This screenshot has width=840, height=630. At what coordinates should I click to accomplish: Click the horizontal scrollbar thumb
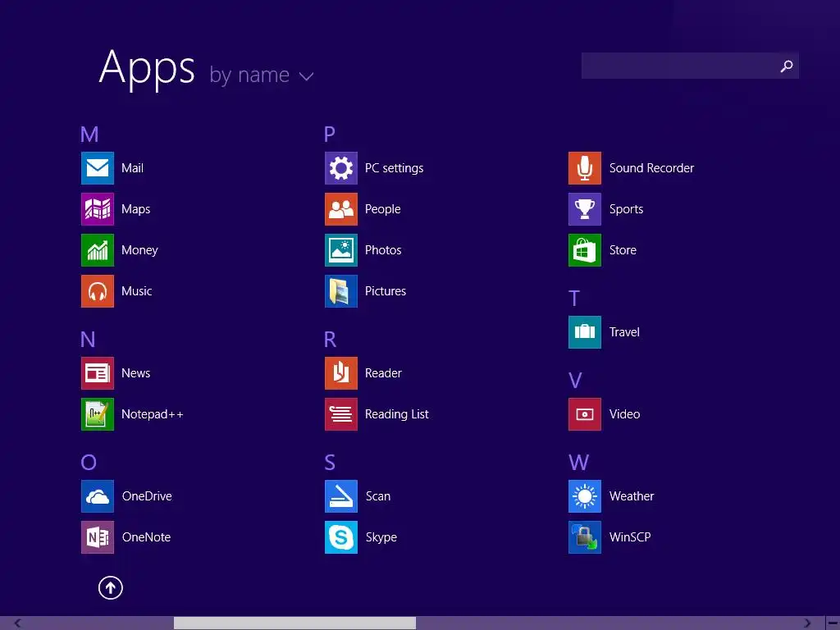tap(294, 623)
